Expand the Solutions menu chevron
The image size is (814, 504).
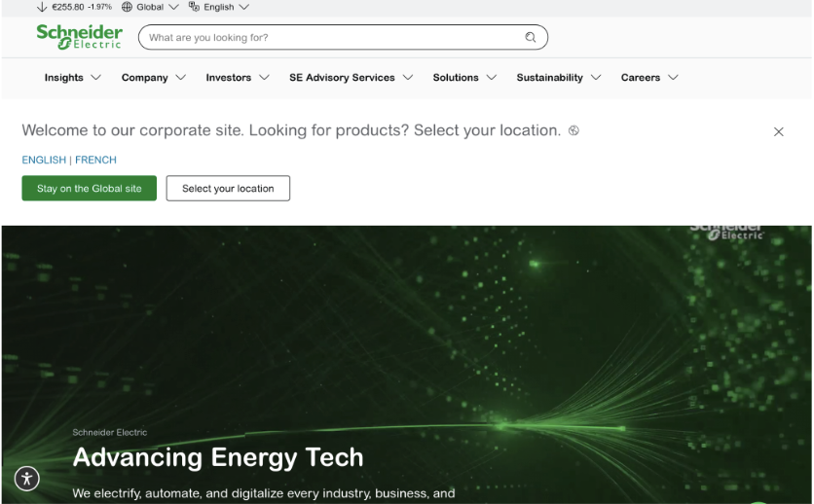[x=492, y=77]
